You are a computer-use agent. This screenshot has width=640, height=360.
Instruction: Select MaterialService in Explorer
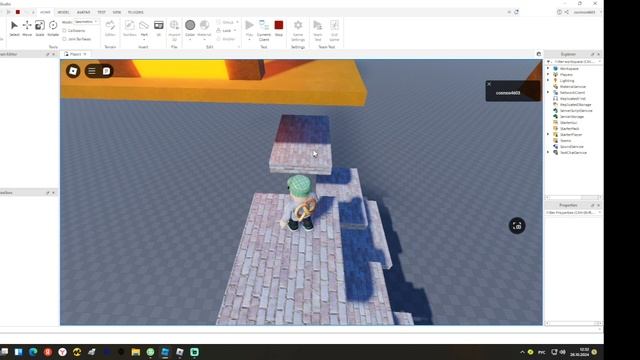coord(573,87)
